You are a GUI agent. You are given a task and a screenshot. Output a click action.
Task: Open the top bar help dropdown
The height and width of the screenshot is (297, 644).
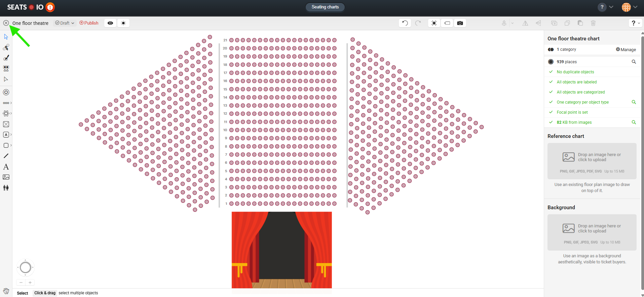pos(606,7)
